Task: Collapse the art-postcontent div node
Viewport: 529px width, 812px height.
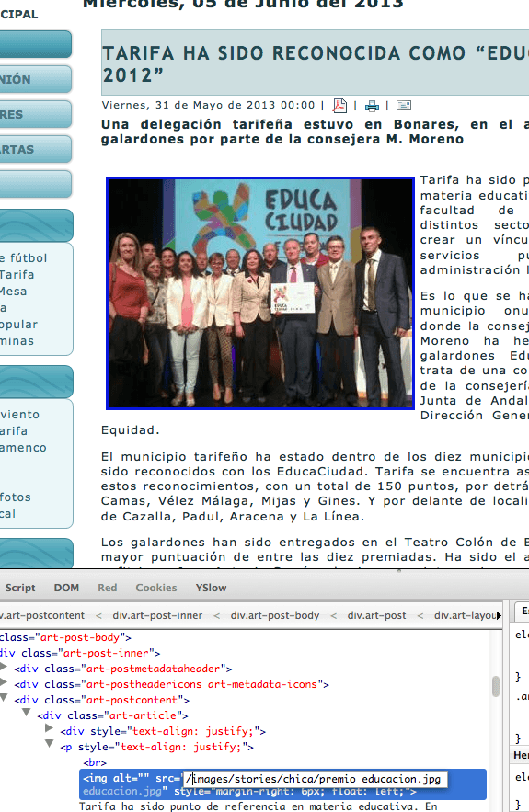Action: (x=4, y=698)
